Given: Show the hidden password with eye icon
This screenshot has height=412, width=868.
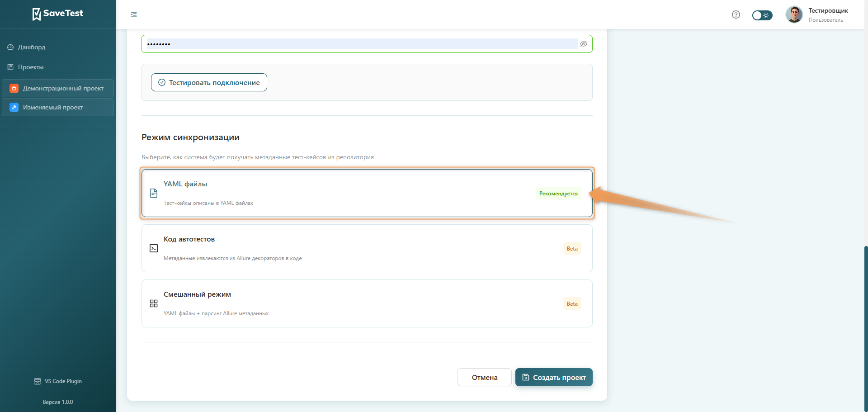Looking at the screenshot, I should [x=584, y=44].
